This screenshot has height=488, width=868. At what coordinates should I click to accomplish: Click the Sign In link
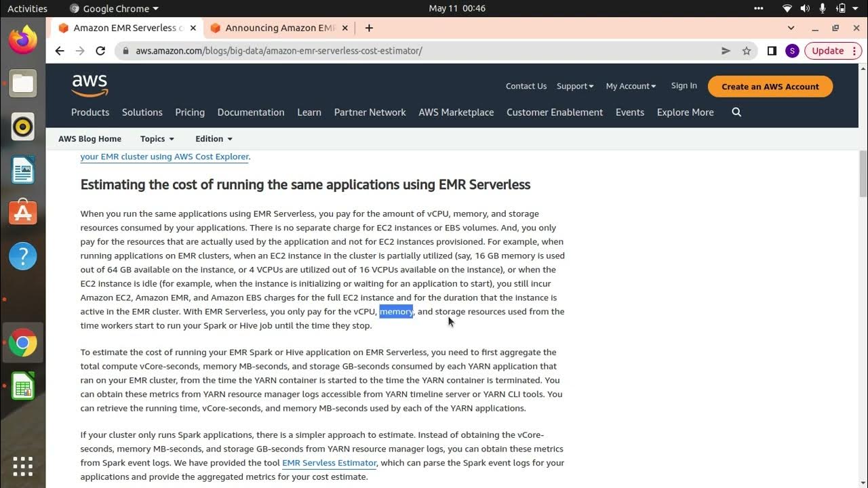[x=684, y=86]
